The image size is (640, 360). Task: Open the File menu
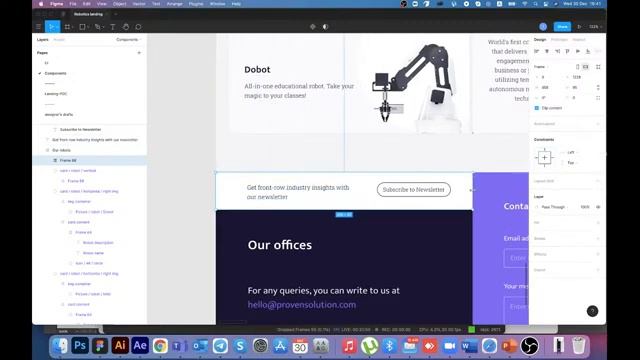click(x=73, y=4)
